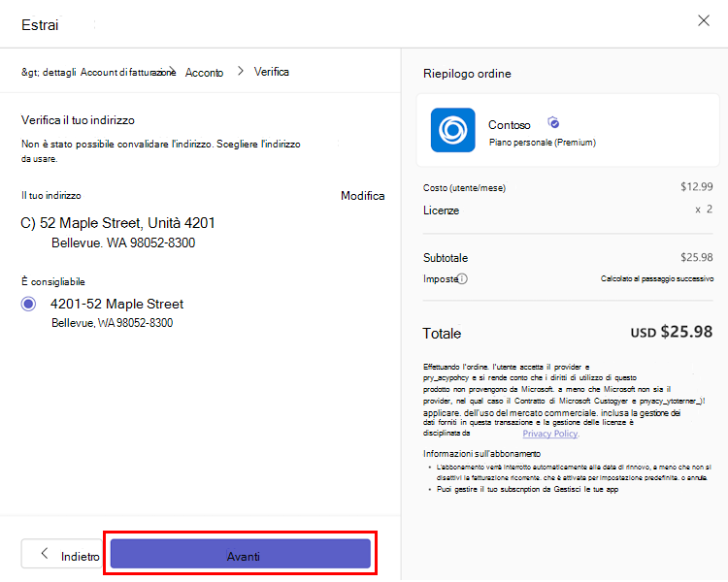This screenshot has height=582, width=728.
Task: Go back with the Indietro button
Action: (x=61, y=554)
